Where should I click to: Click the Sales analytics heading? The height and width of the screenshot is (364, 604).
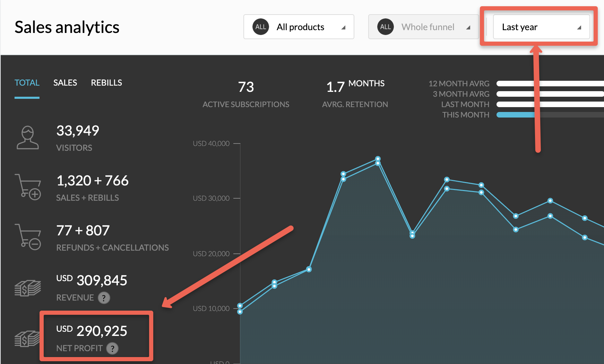coord(67,27)
